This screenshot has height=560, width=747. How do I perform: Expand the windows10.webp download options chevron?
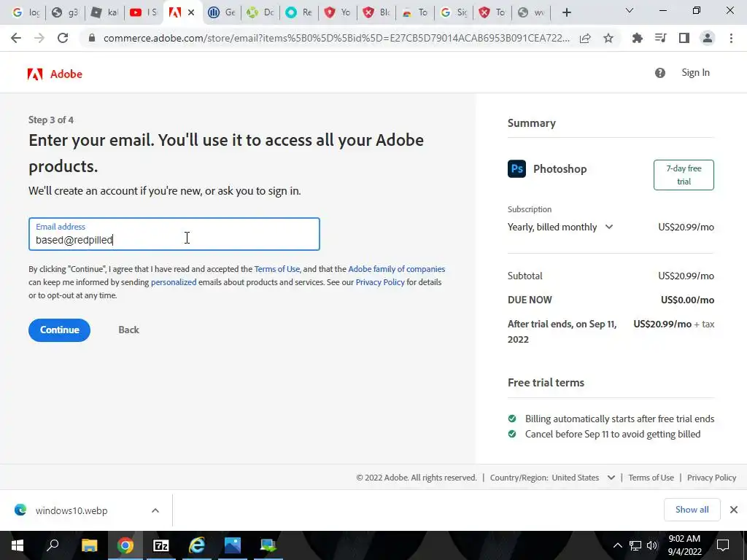coord(155,510)
